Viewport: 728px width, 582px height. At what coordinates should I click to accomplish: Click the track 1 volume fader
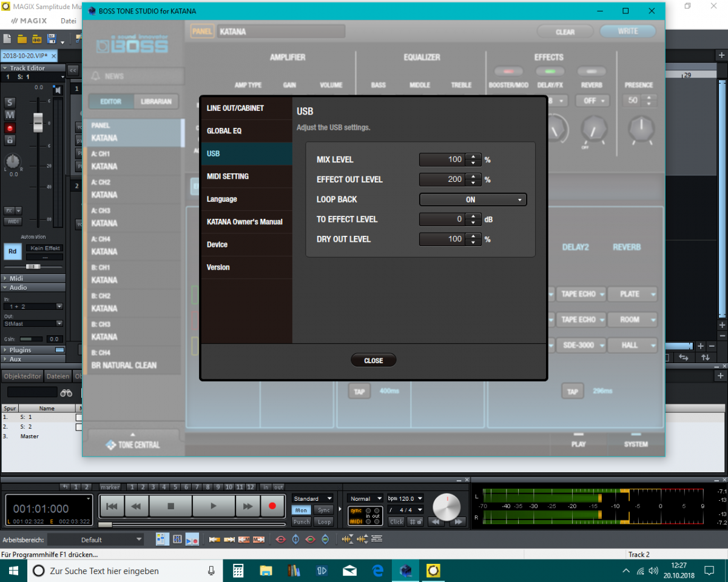38,122
